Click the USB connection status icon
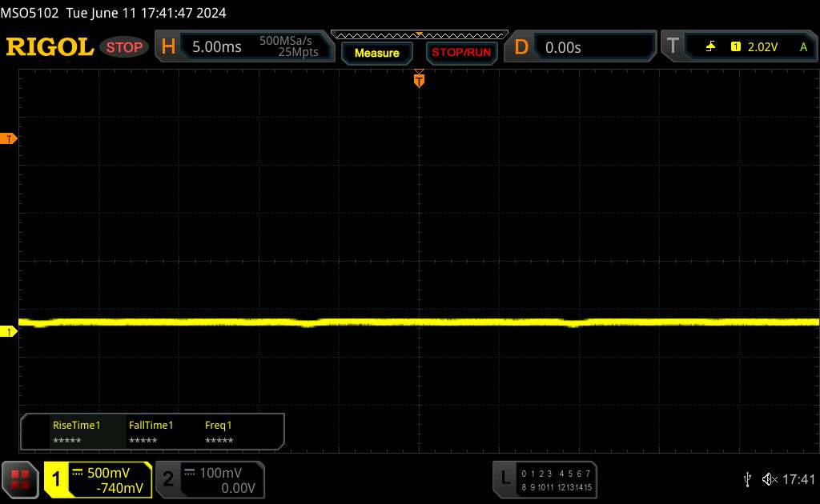 (x=747, y=479)
